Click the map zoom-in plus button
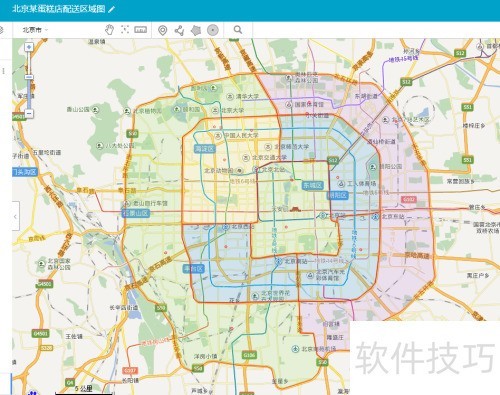 pyautogui.click(x=29, y=47)
